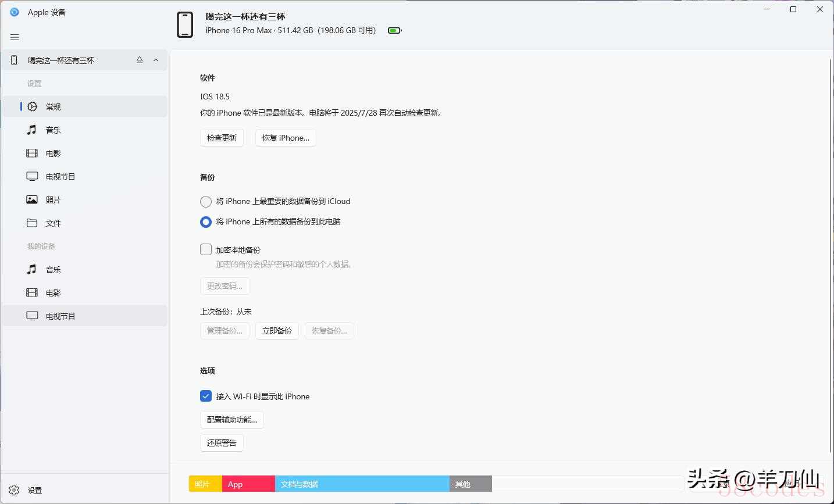Select the 喝完这一杯还有三杯 device row in sidebar
This screenshot has width=834, height=504.
pyautogui.click(x=85, y=60)
